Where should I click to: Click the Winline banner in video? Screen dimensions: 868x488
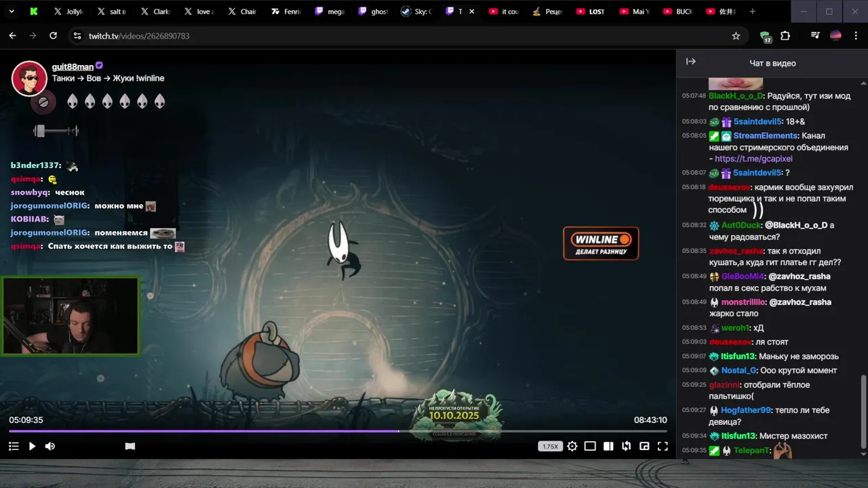601,243
